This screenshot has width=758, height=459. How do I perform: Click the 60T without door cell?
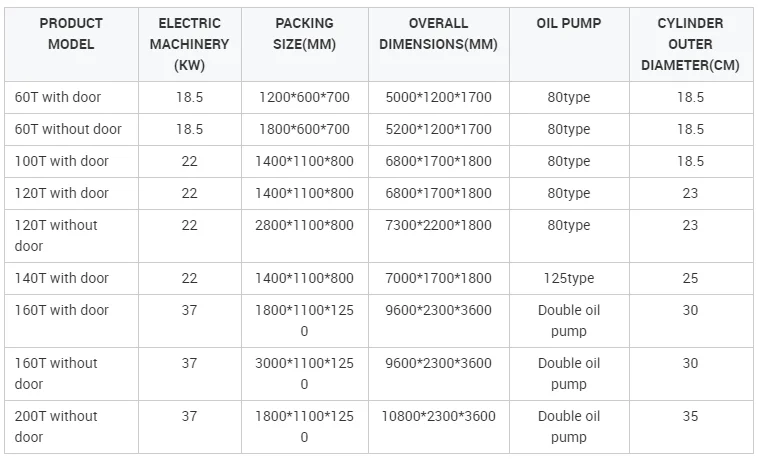pyautogui.click(x=71, y=129)
